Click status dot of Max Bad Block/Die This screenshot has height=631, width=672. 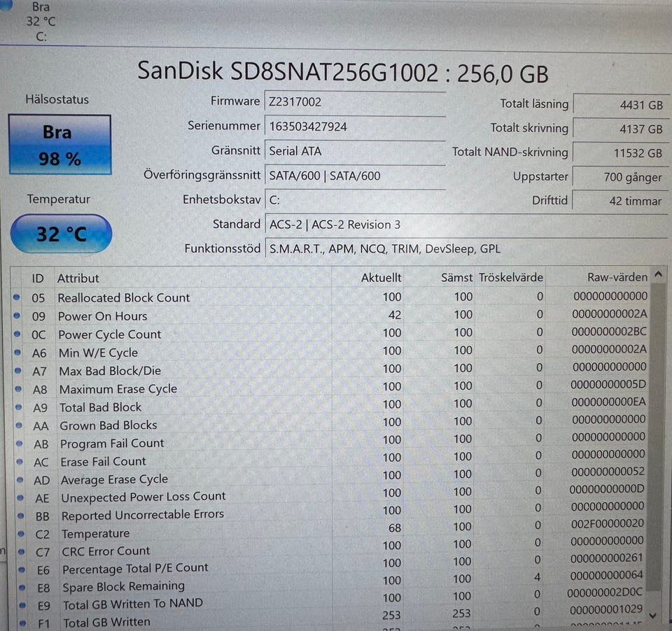(x=18, y=371)
